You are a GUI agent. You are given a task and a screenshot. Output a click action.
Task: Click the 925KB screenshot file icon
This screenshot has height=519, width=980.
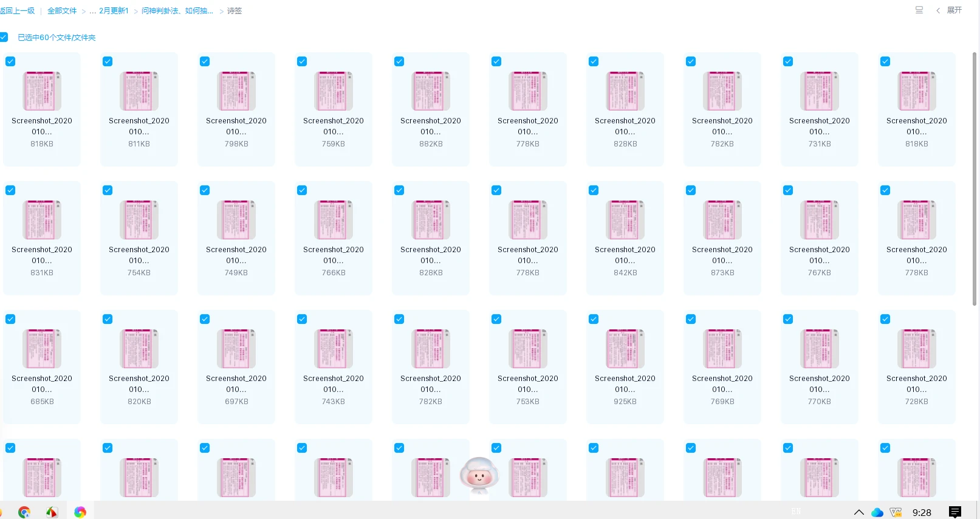(625, 349)
